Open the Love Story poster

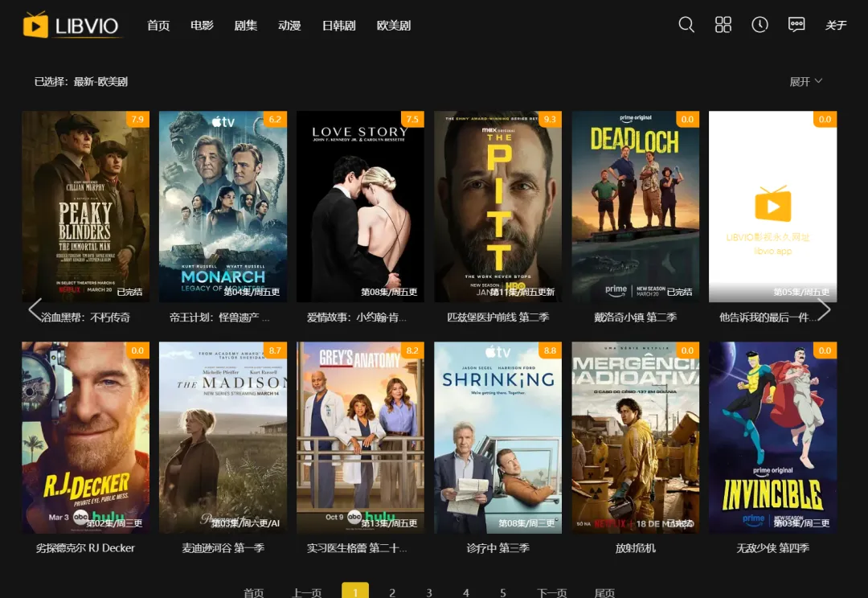coord(360,207)
